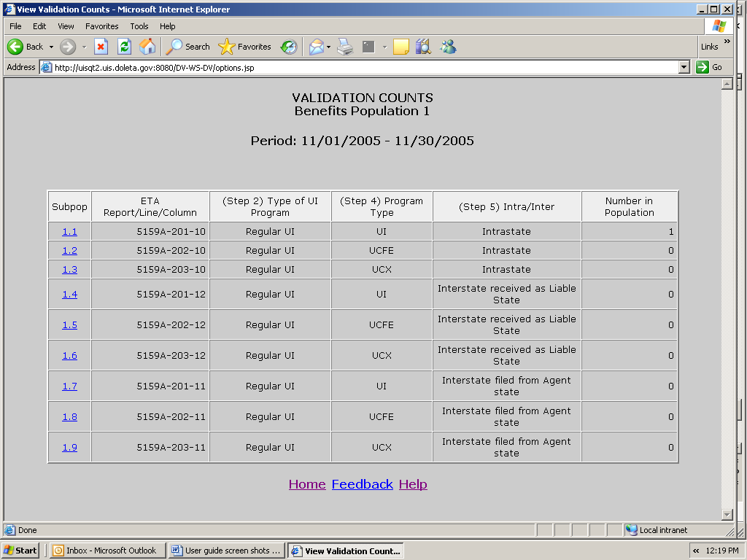
Task: Click the Windows logo throbber icon
Action: point(719,26)
